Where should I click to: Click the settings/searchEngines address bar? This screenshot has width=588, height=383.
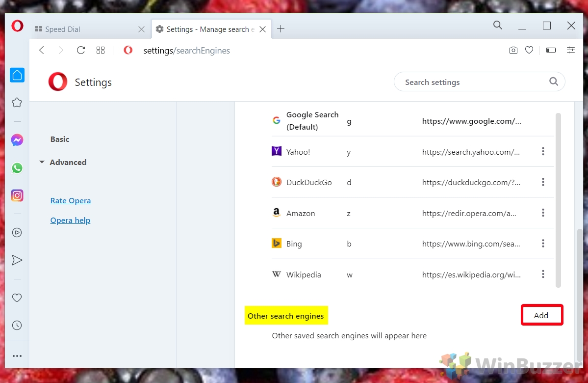(x=186, y=50)
